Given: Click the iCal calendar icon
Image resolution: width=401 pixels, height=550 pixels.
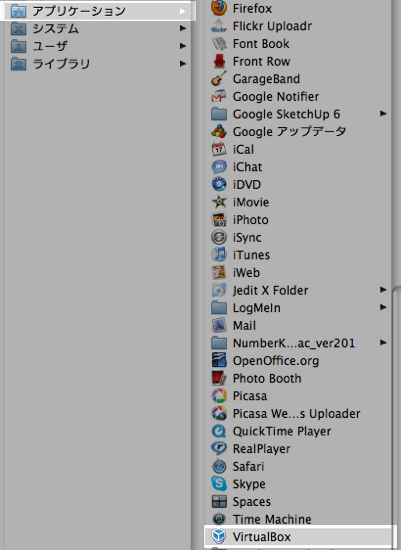Looking at the screenshot, I should click(219, 149).
